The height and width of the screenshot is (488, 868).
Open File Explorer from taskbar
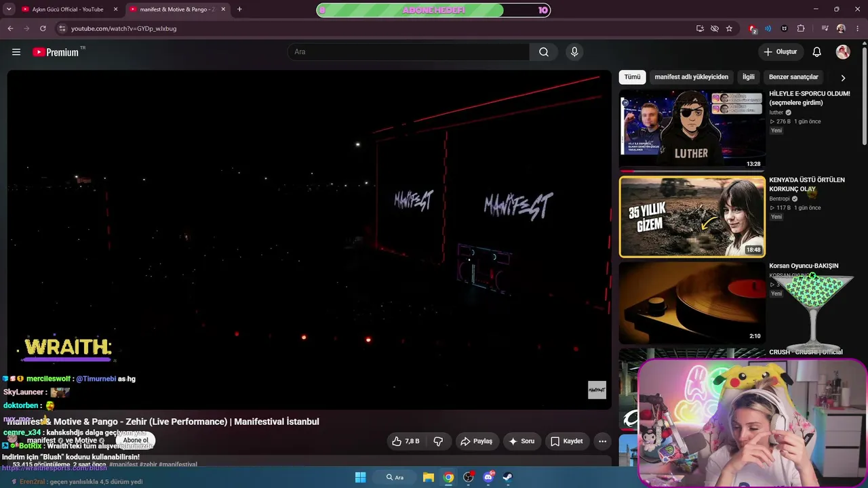pos(429,477)
